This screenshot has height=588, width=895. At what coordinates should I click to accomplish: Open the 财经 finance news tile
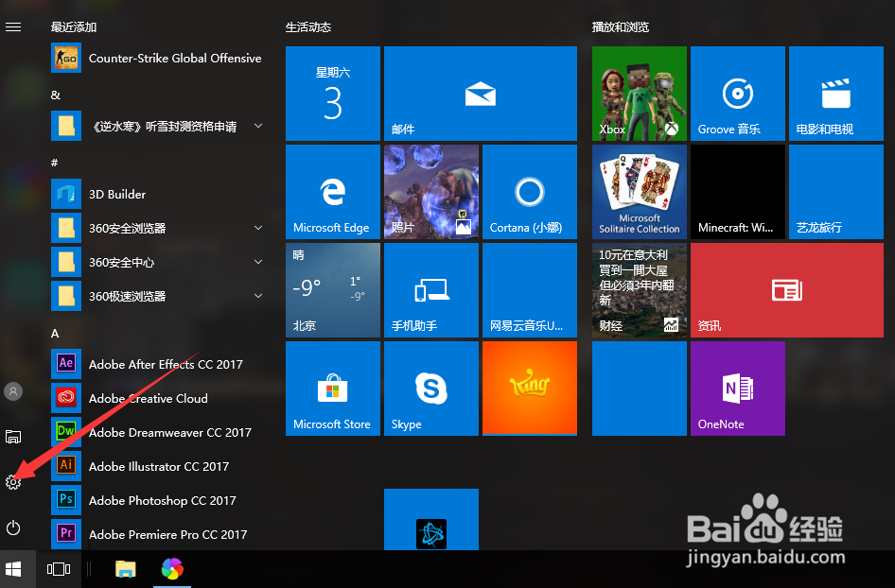tap(640, 290)
